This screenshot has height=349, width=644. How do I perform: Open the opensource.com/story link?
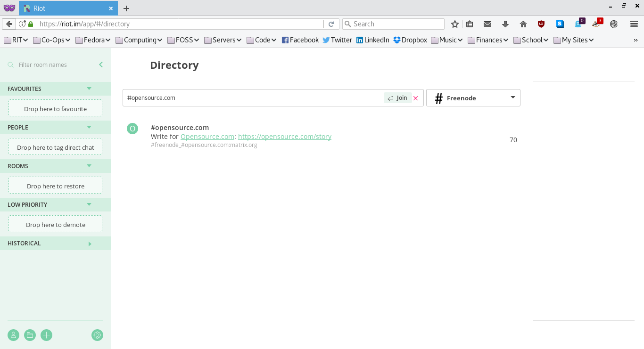[285, 137]
